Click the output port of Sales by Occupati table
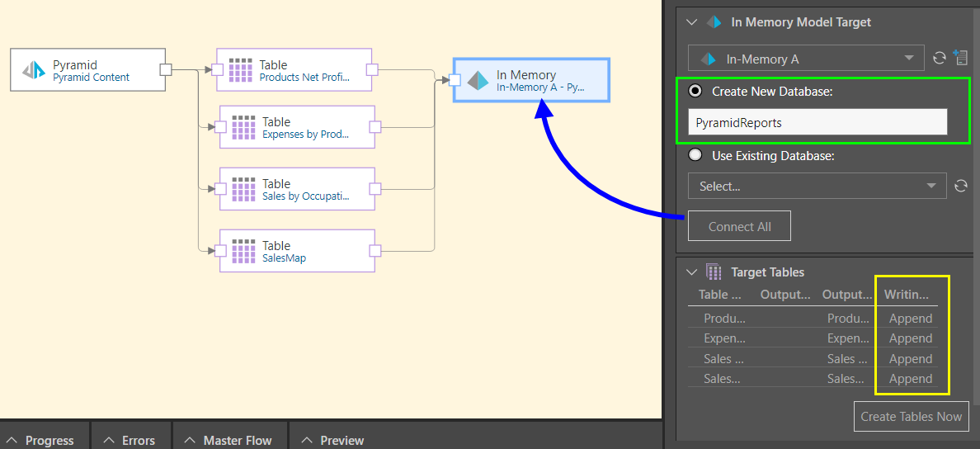 375,189
